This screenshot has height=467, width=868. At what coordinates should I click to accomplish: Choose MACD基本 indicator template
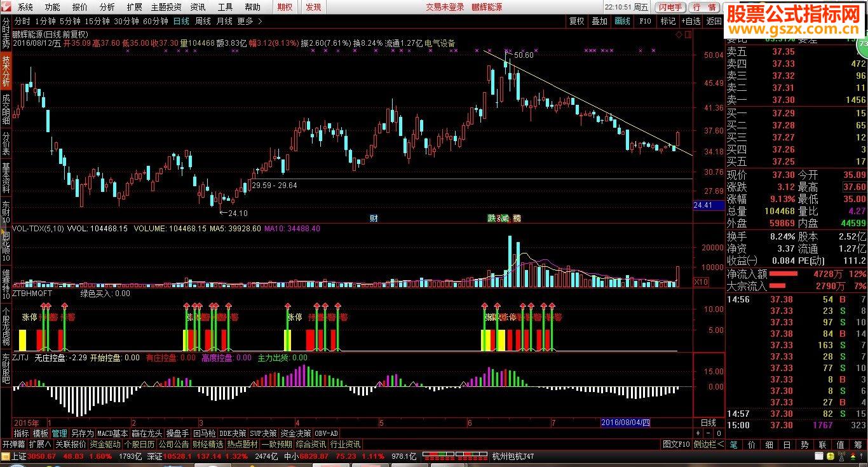tap(112, 433)
